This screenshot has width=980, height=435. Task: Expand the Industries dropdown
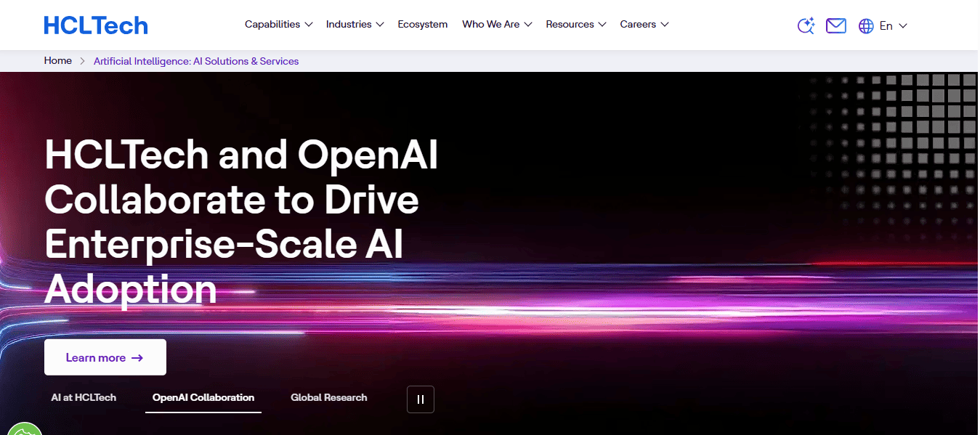click(x=355, y=25)
